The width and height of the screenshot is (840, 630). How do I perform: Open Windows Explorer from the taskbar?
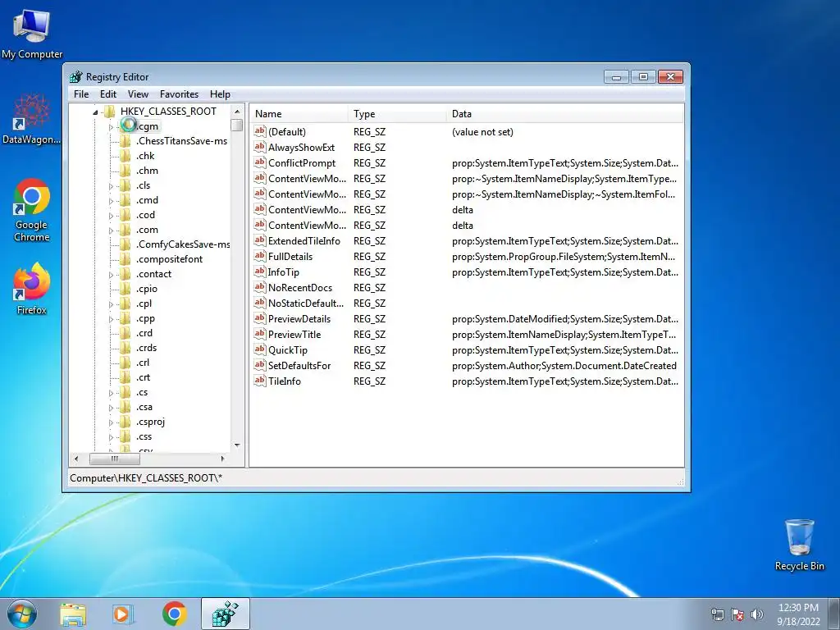73,614
